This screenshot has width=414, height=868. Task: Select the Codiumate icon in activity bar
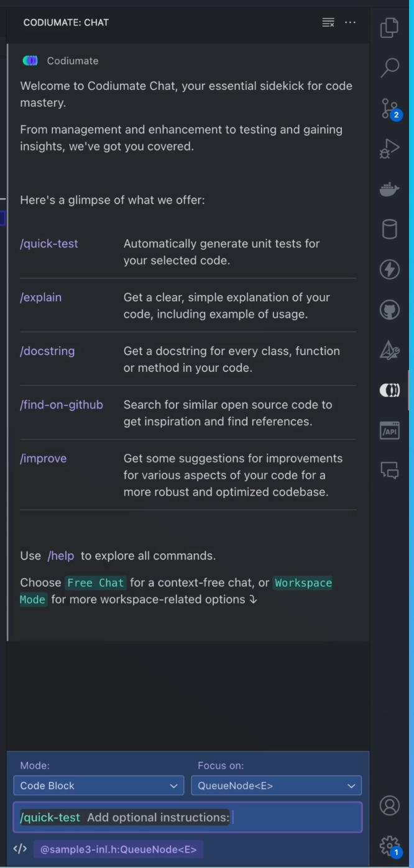(390, 391)
